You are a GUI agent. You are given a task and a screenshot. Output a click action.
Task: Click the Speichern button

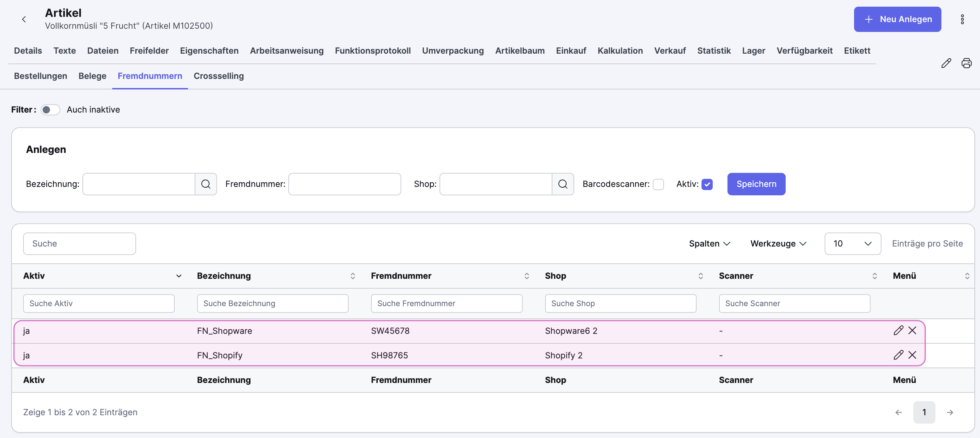[x=756, y=184]
